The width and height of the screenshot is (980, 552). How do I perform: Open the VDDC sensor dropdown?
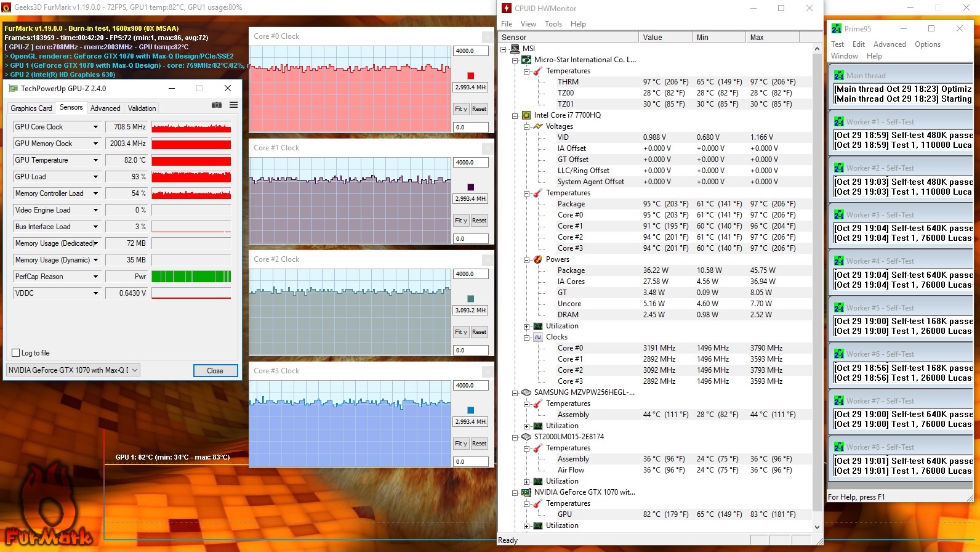[x=95, y=293]
